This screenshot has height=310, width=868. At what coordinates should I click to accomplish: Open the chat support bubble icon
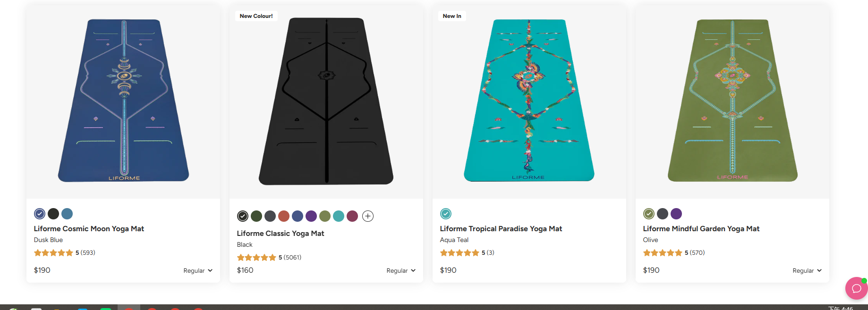[856, 288]
